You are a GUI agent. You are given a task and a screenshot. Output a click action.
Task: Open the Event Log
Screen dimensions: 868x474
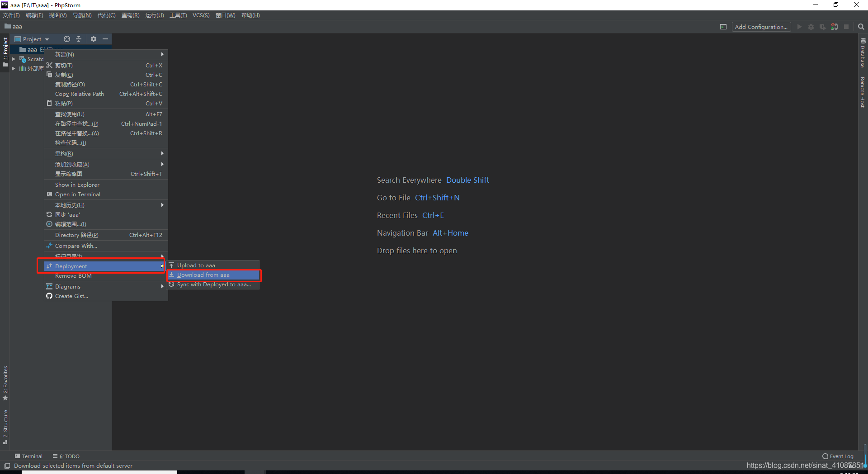838,456
